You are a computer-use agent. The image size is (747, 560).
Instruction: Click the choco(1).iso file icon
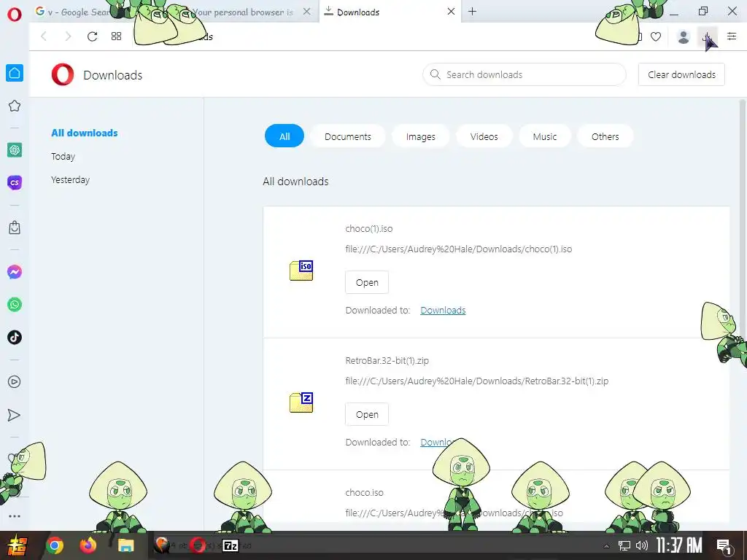(x=301, y=271)
